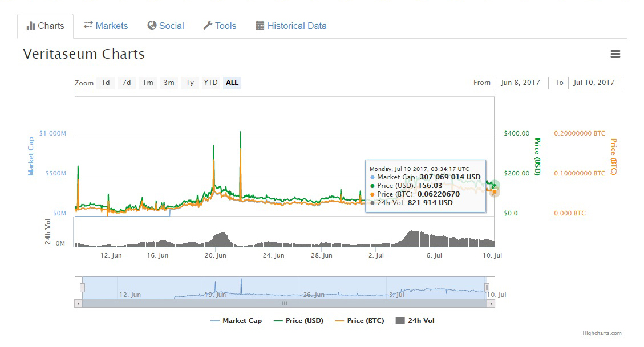This screenshot has width=644, height=347.
Task: Click the 0.10000000 BTC axis label
Action: click(x=580, y=173)
